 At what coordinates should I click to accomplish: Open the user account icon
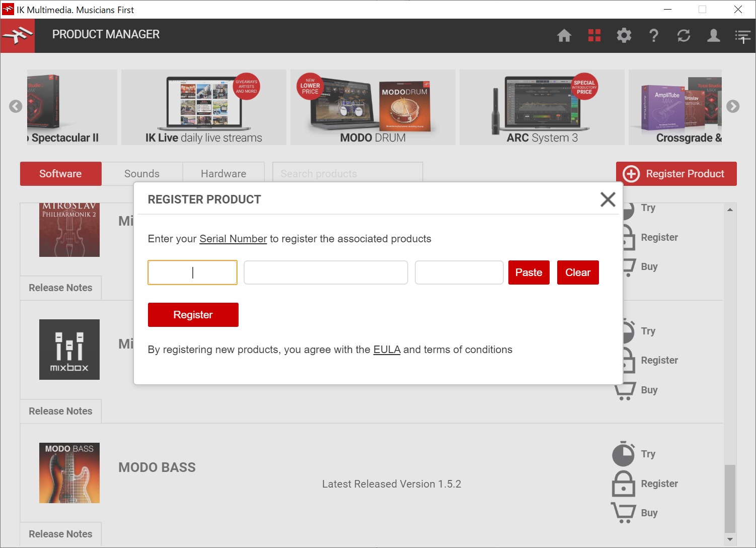click(713, 35)
